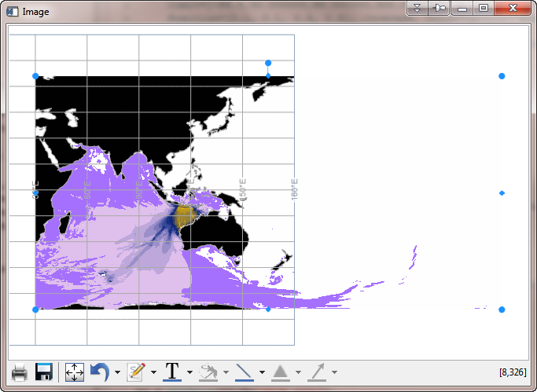Click the top-left selection corner handle
This screenshot has height=392, width=537.
[x=35, y=76]
